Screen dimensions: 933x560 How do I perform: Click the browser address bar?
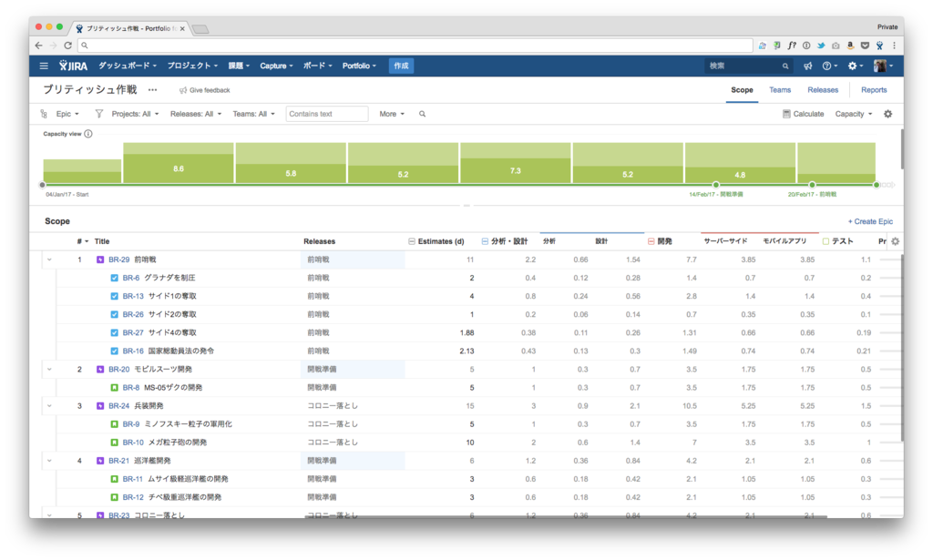415,46
